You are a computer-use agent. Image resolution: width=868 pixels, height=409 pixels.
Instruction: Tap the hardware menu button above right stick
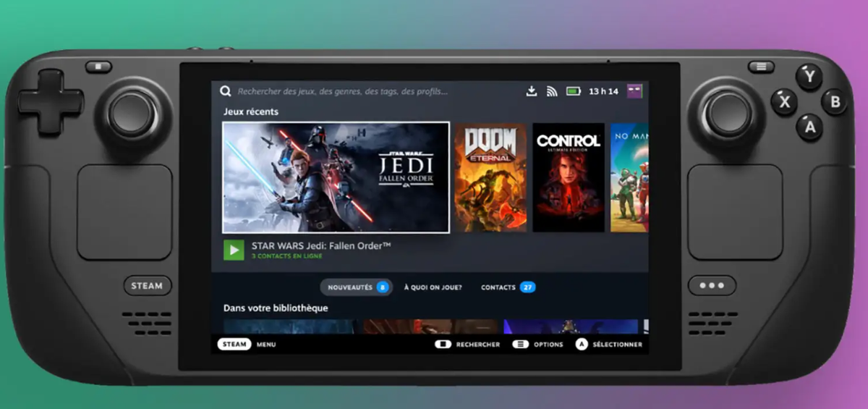point(761,67)
